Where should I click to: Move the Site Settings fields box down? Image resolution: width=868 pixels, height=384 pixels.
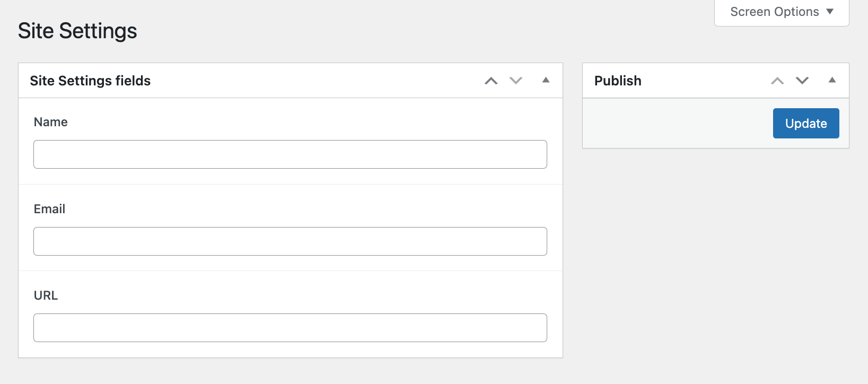(515, 81)
